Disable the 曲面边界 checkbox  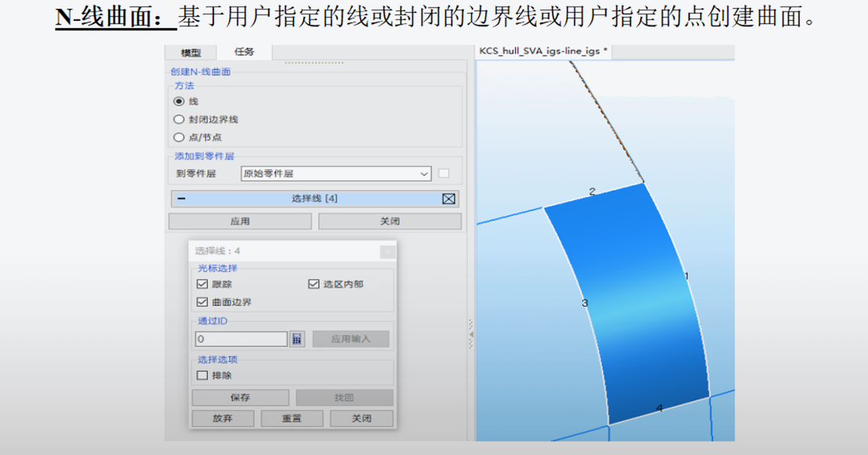(203, 302)
